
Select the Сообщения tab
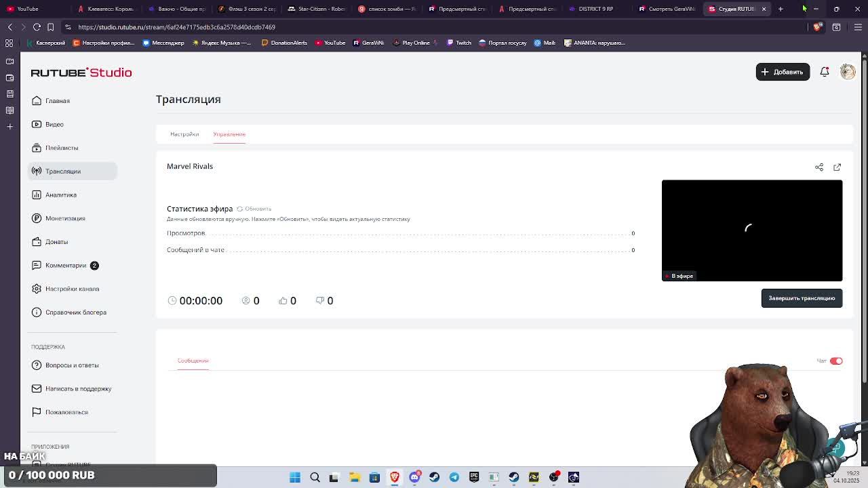[x=193, y=361]
